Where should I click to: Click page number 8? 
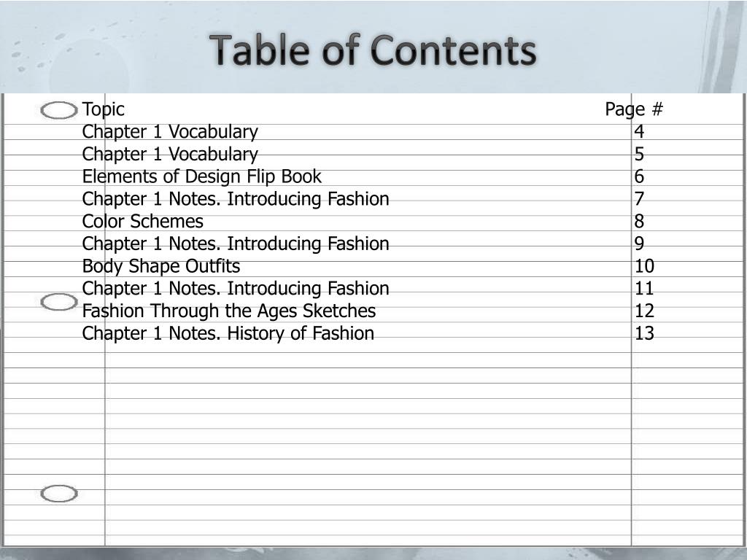coord(639,221)
